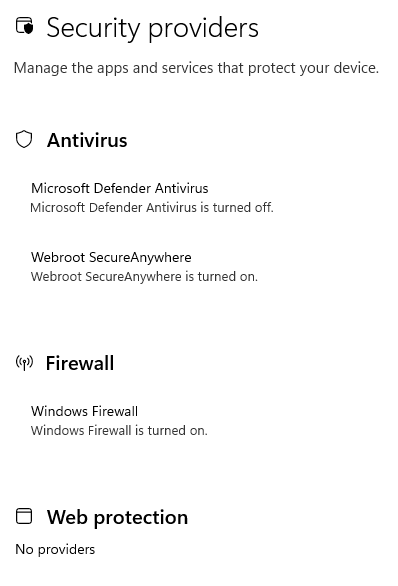Click 'protect your device' in the description line
Viewport: 398px width, 586px height.
click(x=313, y=68)
